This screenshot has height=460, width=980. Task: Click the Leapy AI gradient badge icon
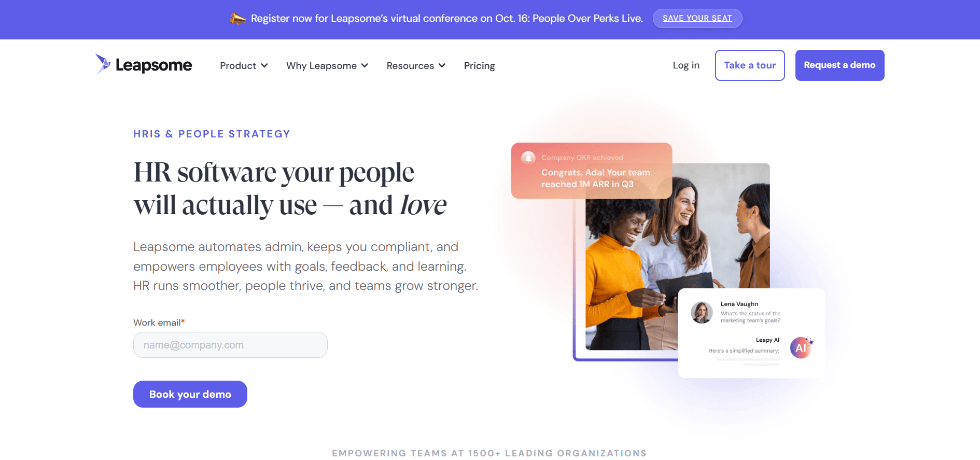click(x=801, y=347)
